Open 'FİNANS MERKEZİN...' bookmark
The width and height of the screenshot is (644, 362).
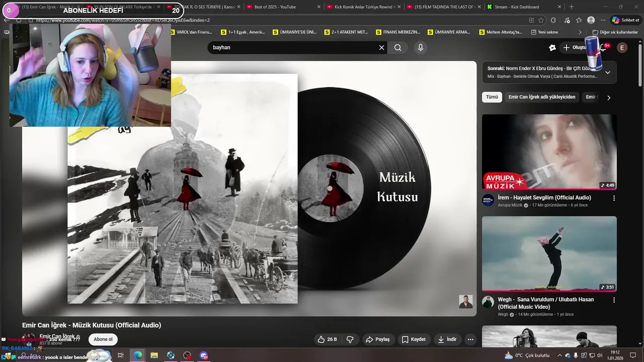pyautogui.click(x=398, y=32)
